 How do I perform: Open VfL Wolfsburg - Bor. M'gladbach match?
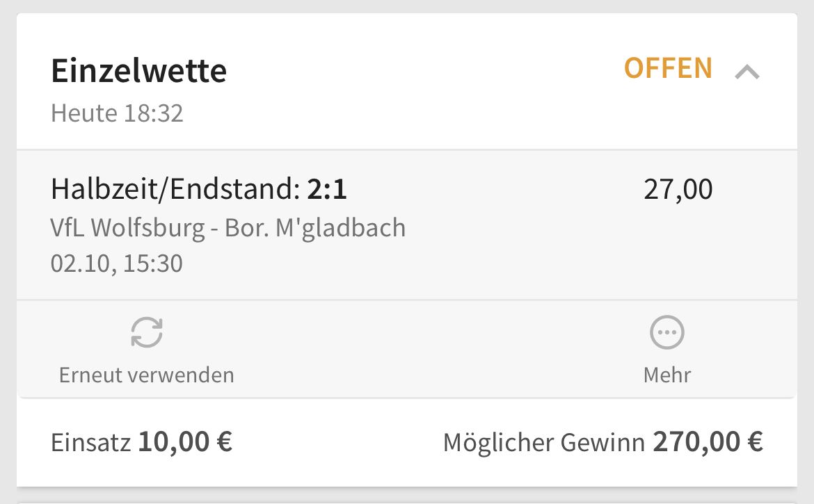pyautogui.click(x=228, y=228)
